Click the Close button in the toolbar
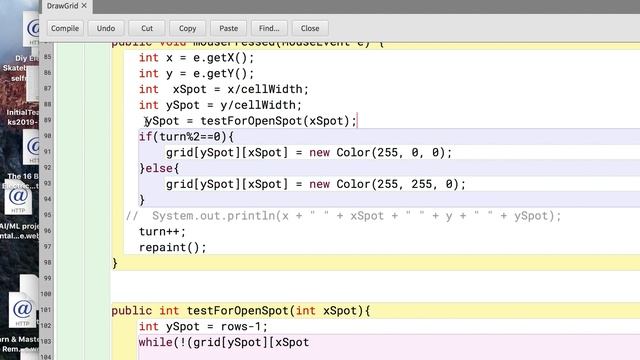This screenshot has height=360, width=640. tap(310, 28)
